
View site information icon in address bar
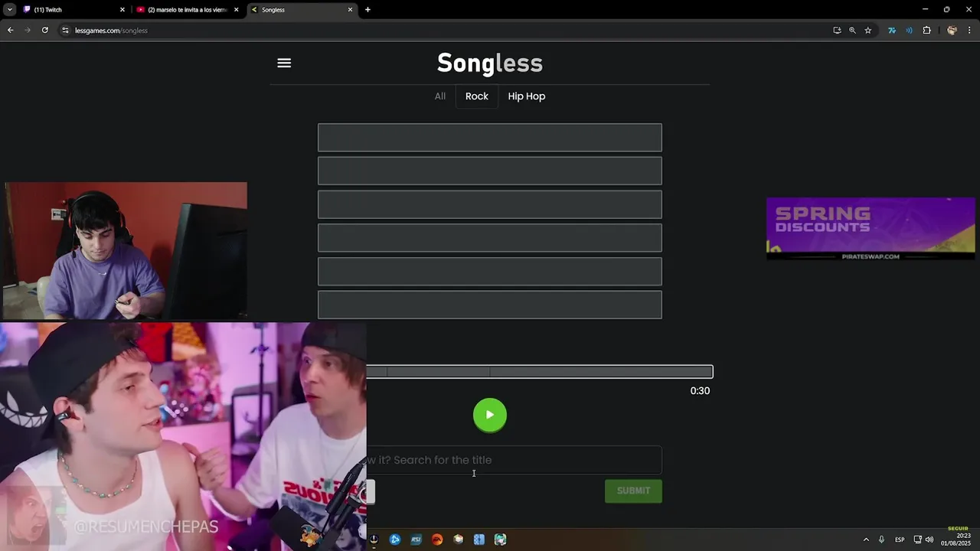click(65, 31)
